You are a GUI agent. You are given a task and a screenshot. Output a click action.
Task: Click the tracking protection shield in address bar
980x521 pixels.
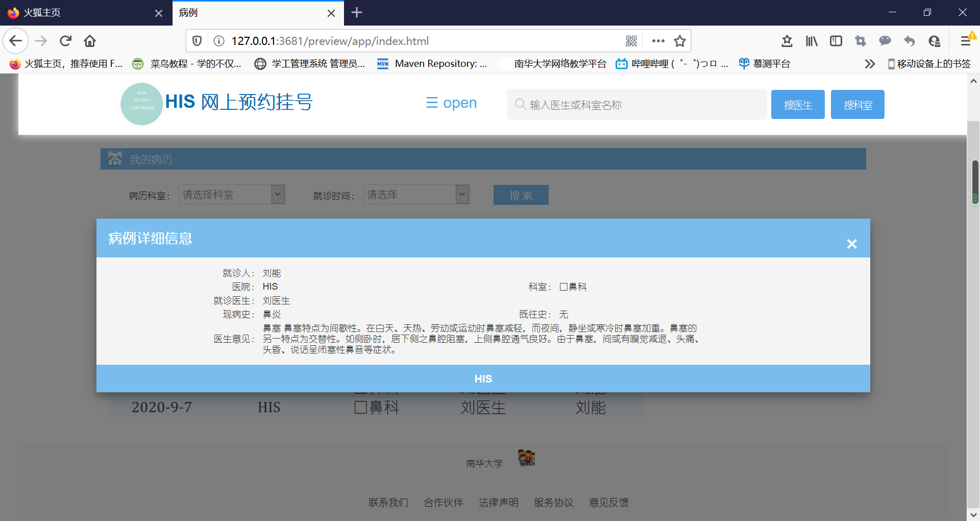197,41
